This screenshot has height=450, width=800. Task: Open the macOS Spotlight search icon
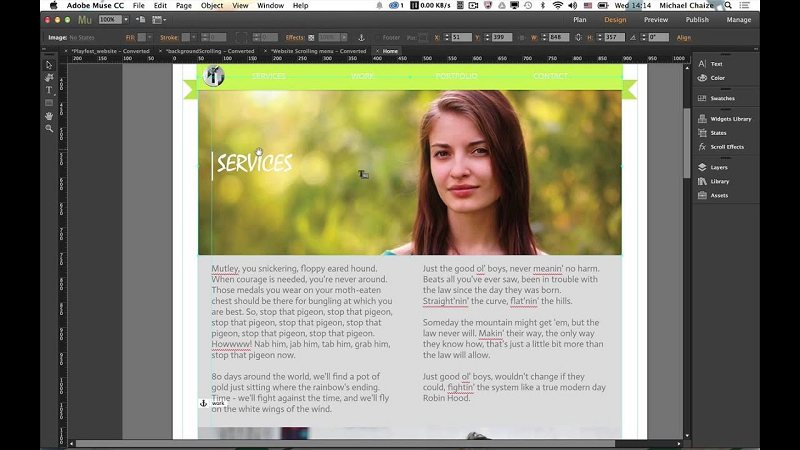pos(729,5)
